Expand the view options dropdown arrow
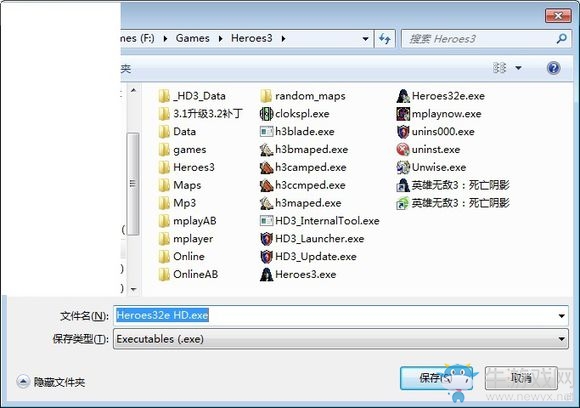 [x=519, y=68]
